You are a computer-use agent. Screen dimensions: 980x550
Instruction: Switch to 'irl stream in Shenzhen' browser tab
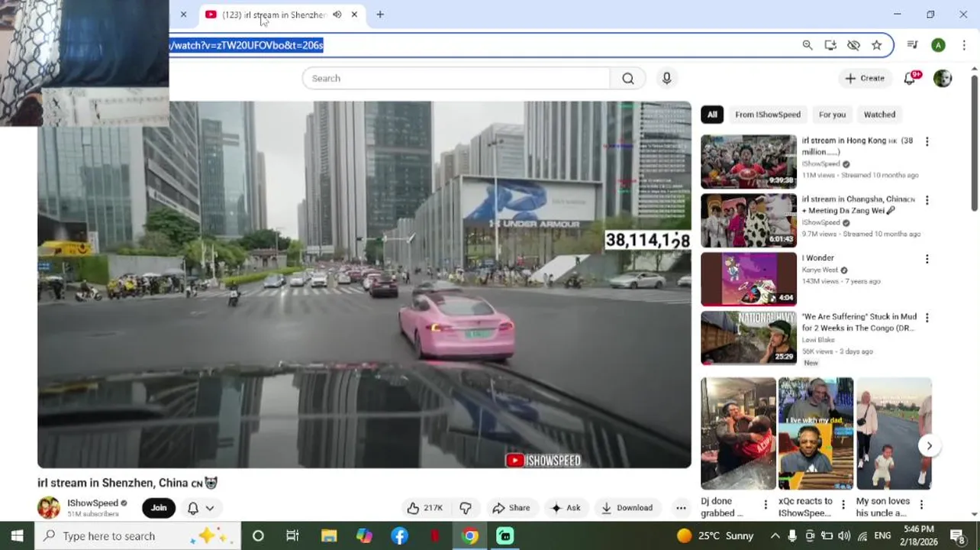(x=275, y=15)
